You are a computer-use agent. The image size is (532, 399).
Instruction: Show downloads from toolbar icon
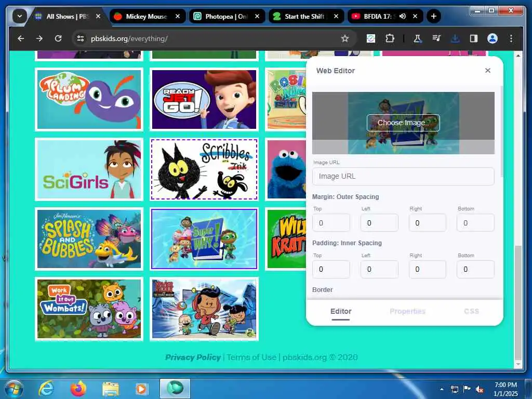point(455,38)
